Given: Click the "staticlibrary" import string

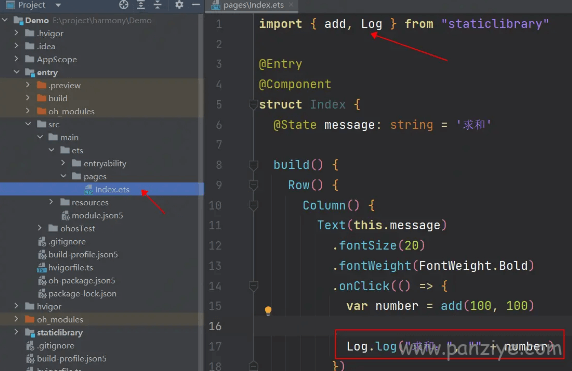Looking at the screenshot, I should point(495,24).
